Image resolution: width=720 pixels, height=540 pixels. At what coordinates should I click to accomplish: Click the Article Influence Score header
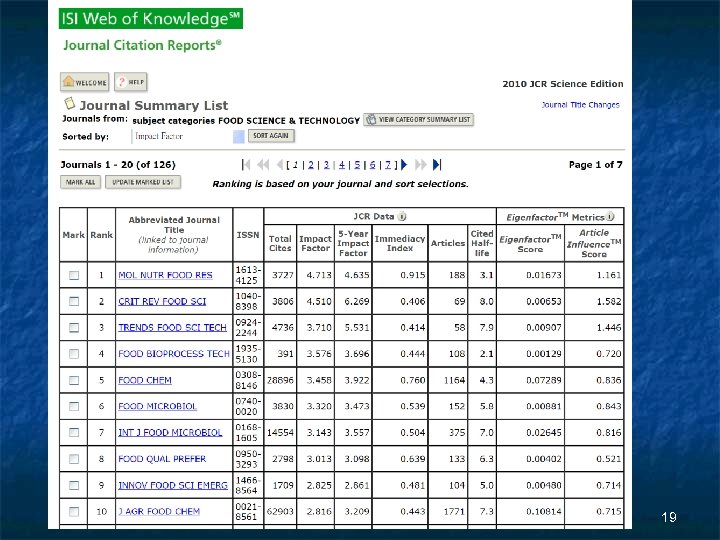point(594,243)
